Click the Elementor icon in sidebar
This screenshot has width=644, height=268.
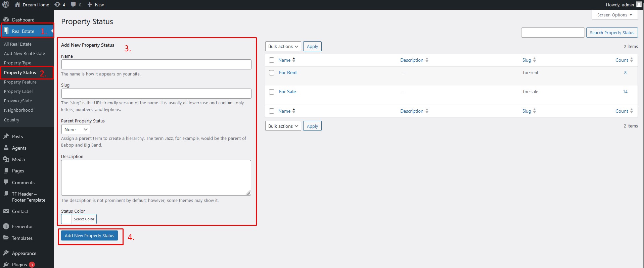click(6, 226)
